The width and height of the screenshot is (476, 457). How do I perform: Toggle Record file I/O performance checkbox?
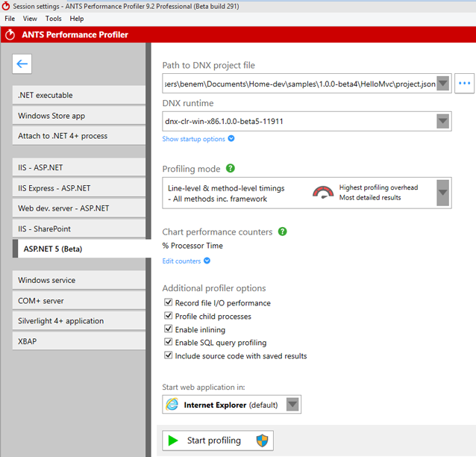pos(168,302)
